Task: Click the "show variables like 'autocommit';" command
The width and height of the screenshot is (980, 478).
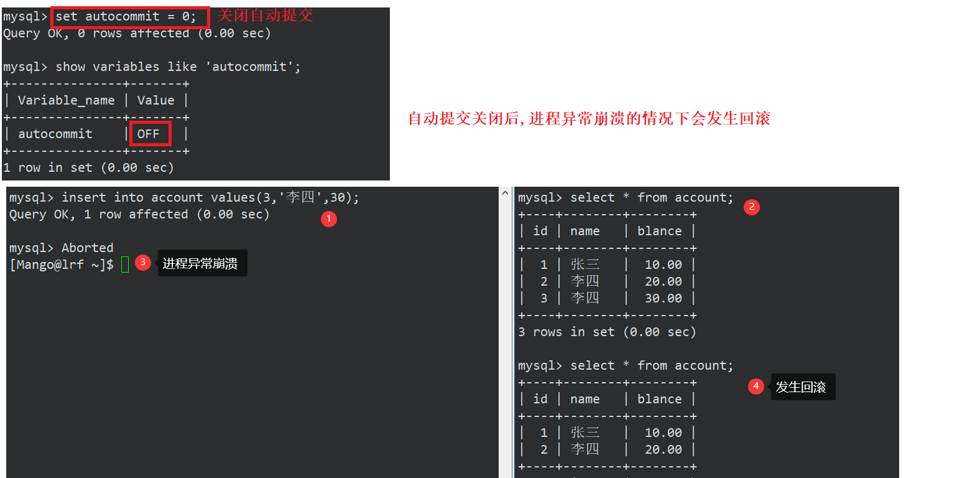Action: coord(178,67)
